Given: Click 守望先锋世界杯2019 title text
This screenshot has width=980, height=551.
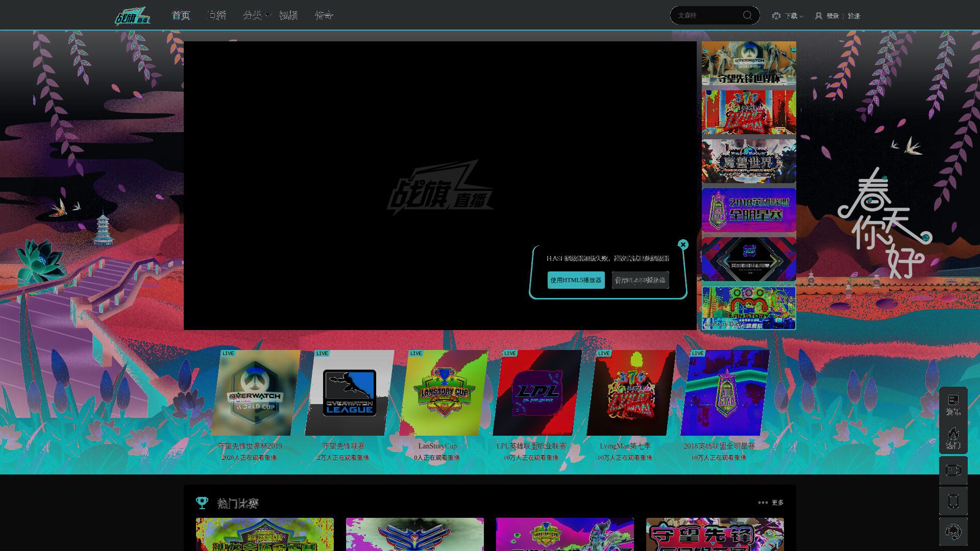Looking at the screenshot, I should (250, 446).
